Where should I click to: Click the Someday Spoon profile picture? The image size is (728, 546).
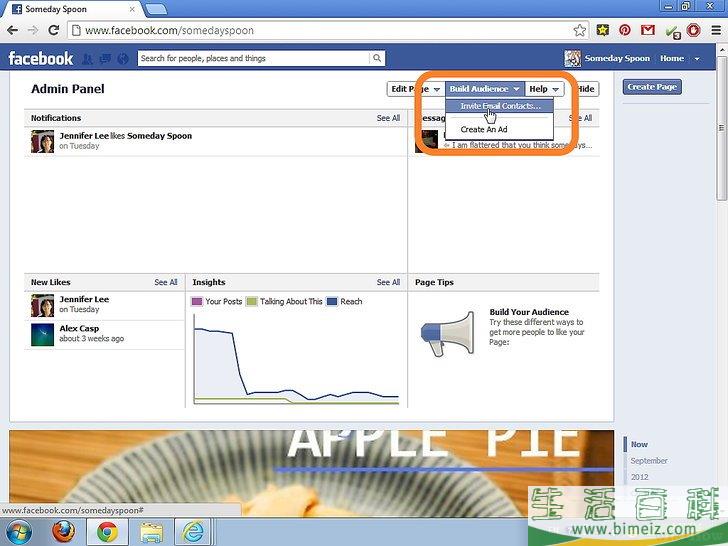click(x=572, y=58)
